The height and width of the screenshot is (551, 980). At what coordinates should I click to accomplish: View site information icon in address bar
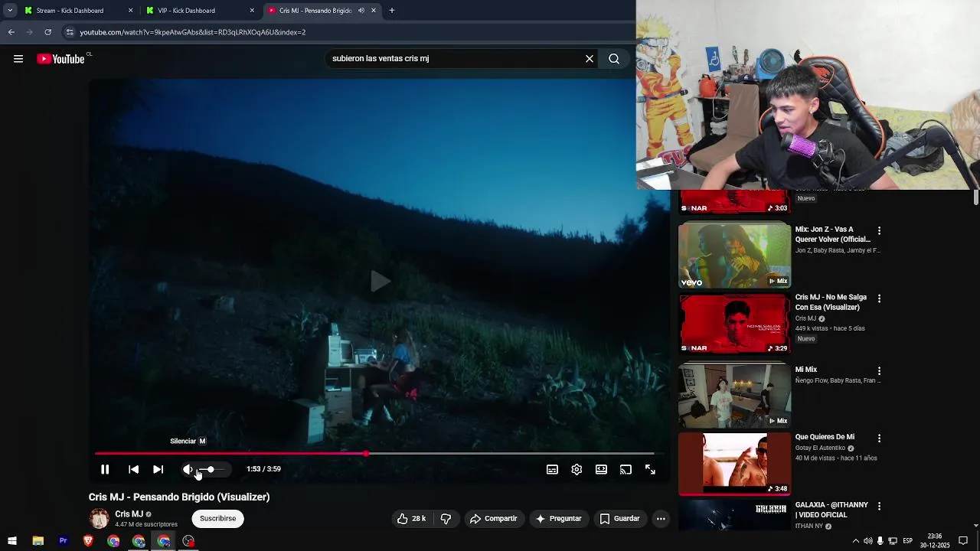70,32
